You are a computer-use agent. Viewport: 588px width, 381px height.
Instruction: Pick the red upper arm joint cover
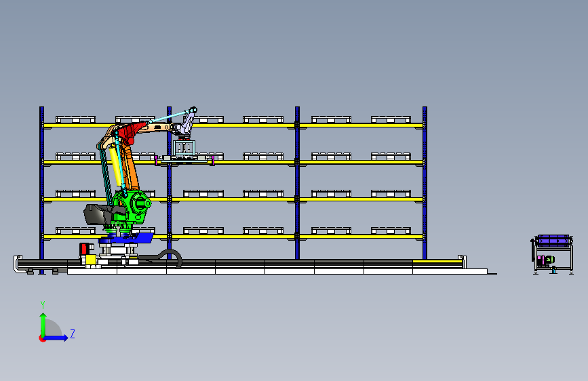(x=132, y=131)
